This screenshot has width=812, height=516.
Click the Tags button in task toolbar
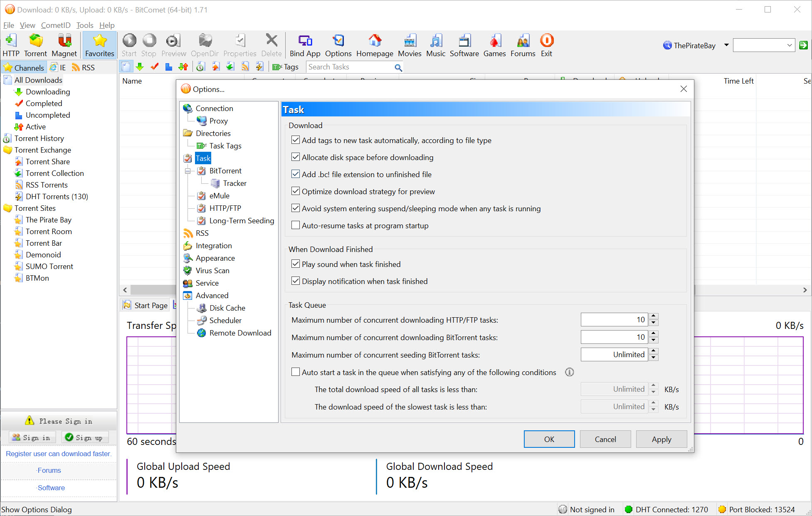click(x=286, y=67)
